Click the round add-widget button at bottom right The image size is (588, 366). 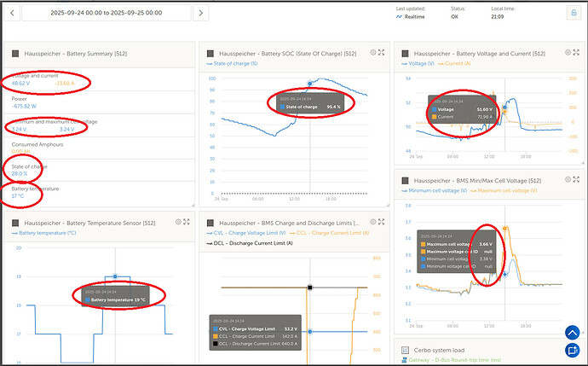click(x=573, y=351)
